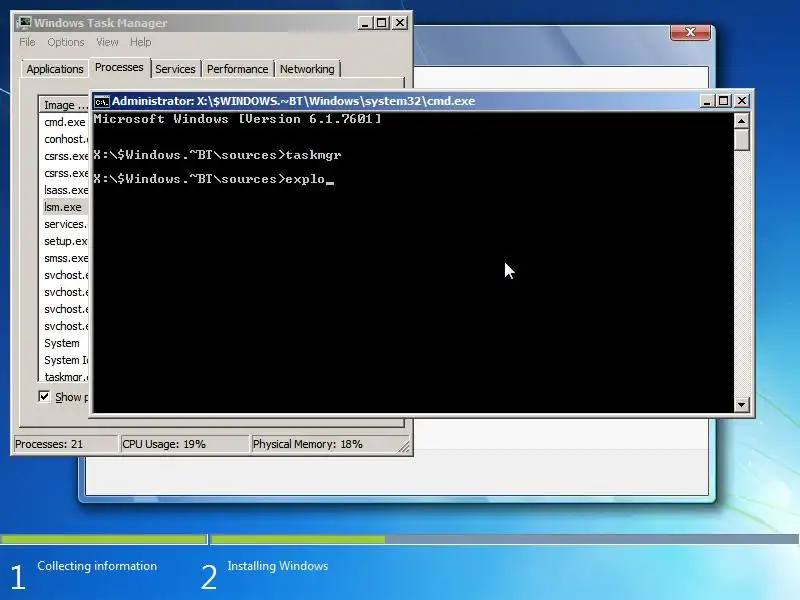
Task: Click the Collecting information progress bar
Action: pos(104,539)
